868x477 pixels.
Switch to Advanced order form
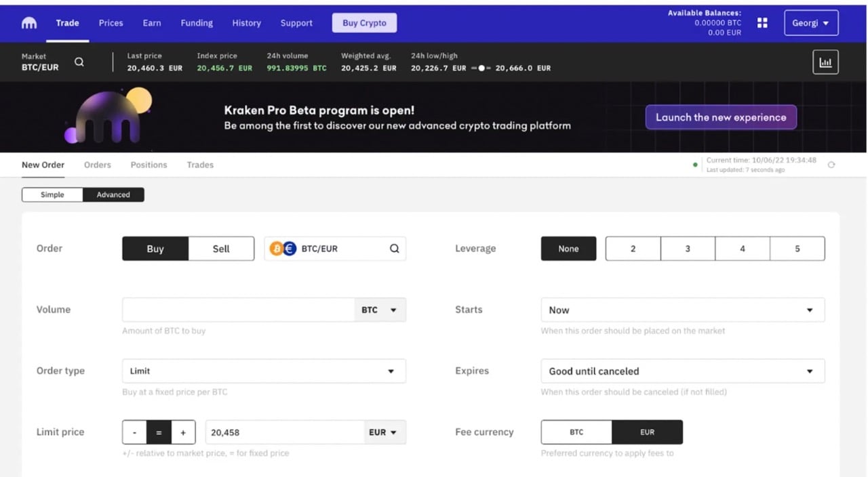[113, 194]
